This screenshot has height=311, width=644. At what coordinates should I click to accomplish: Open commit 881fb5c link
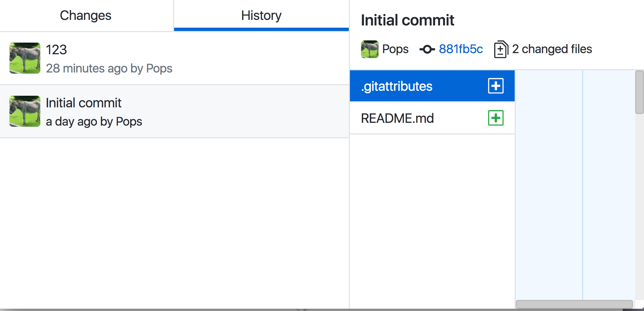tap(461, 49)
